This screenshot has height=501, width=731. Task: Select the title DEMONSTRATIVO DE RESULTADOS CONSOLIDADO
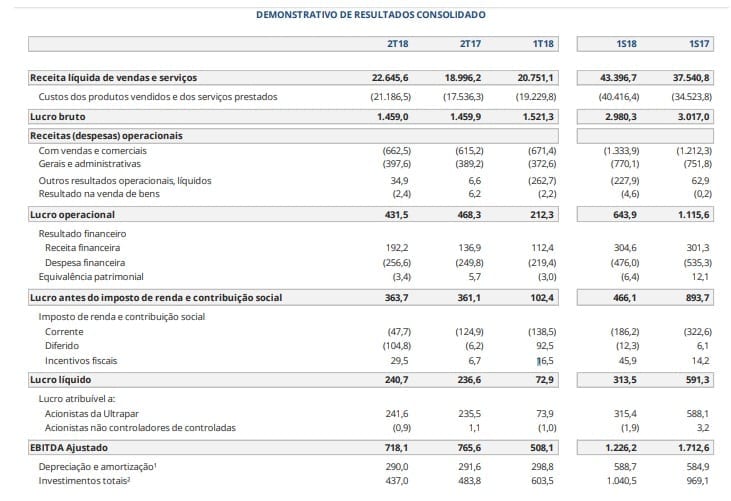pos(371,15)
